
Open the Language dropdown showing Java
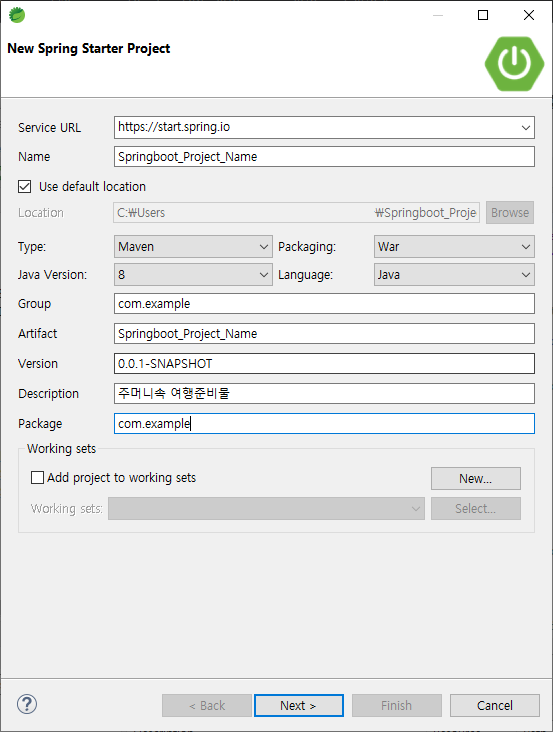tap(454, 274)
